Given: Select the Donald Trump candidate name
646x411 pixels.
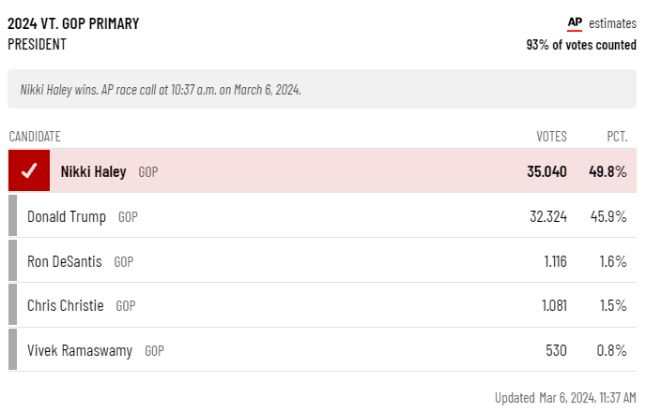Looking at the screenshot, I should coord(66,217).
